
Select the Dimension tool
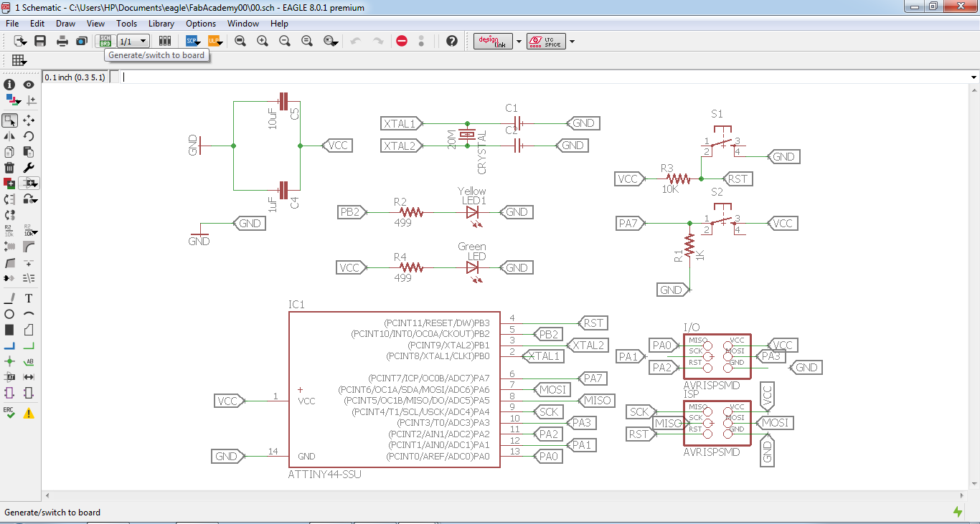[x=29, y=377]
